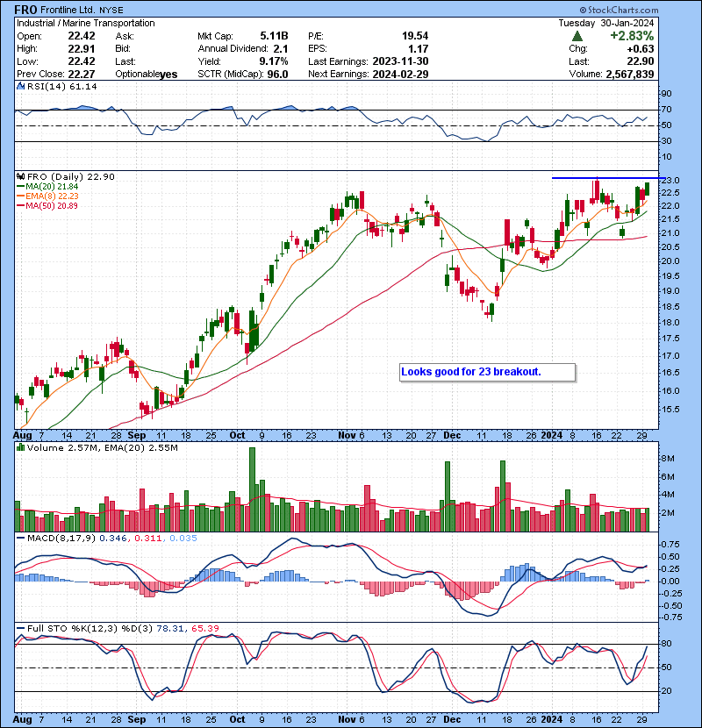
Task: Click the company name Frontline Ltd.
Action: point(68,10)
